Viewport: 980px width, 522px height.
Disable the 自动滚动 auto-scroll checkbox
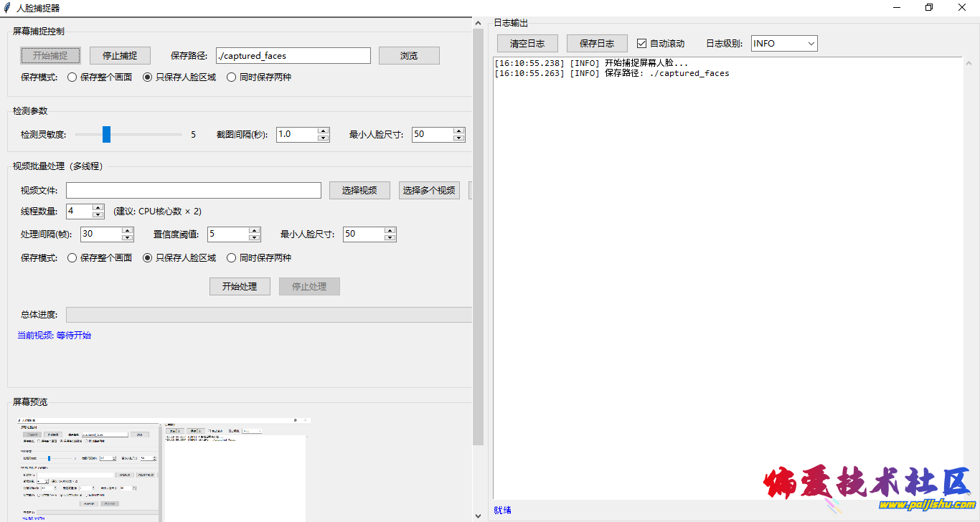coord(641,42)
